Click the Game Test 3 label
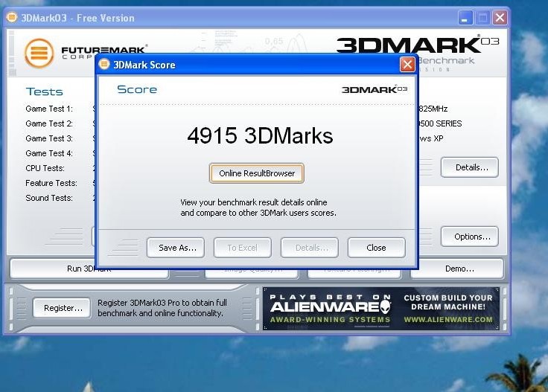The image size is (548, 392). click(49, 138)
